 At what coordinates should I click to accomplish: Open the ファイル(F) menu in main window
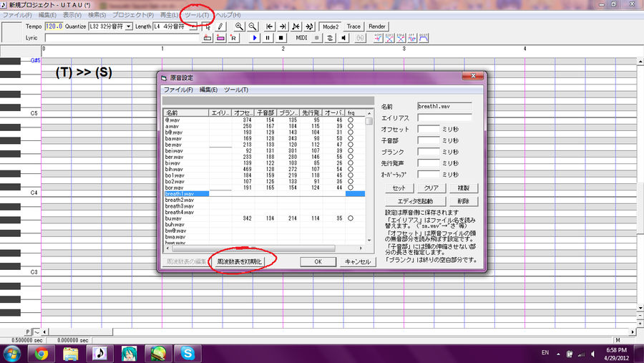(x=17, y=15)
